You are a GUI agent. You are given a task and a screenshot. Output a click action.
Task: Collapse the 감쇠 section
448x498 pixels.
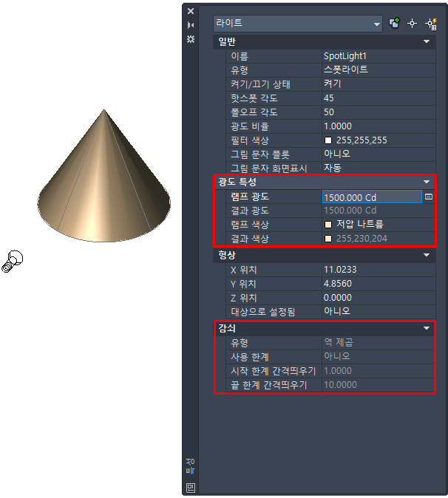coord(427,328)
